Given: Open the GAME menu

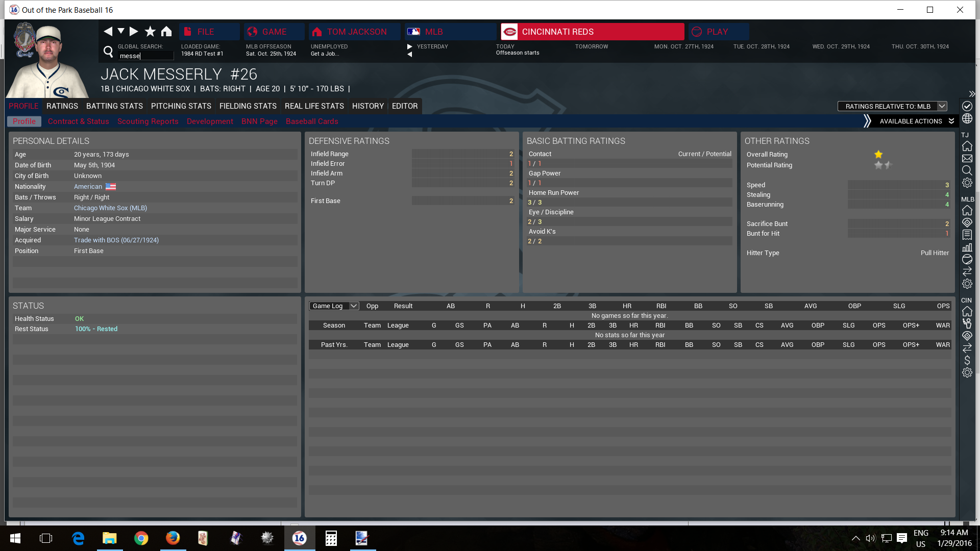Looking at the screenshot, I should (x=274, y=32).
